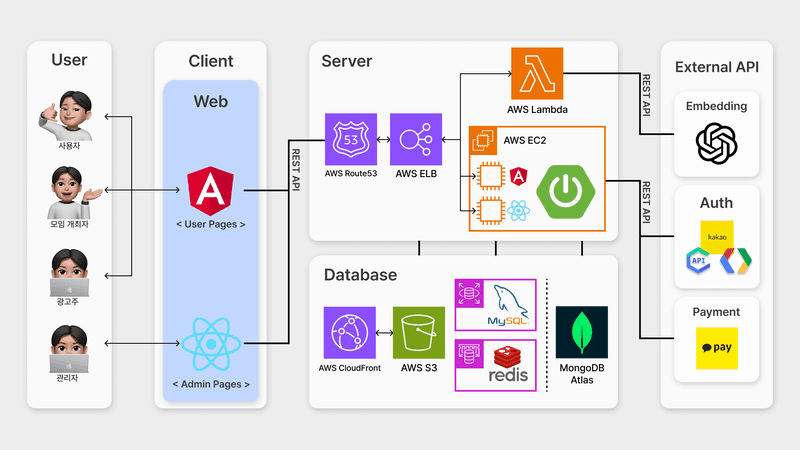This screenshot has width=800, height=450.
Task: Click the 'AWS ELB' text label
Action: 416,173
